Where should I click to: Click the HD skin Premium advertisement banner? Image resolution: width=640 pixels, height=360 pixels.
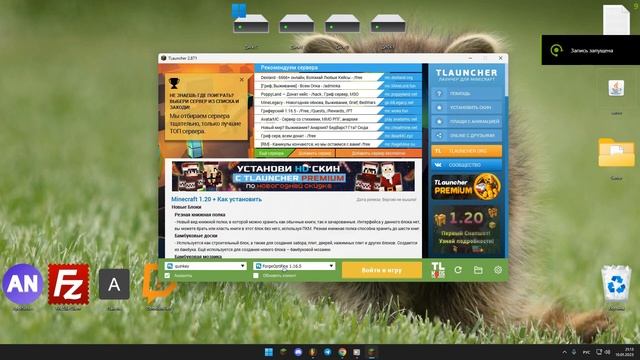point(293,176)
